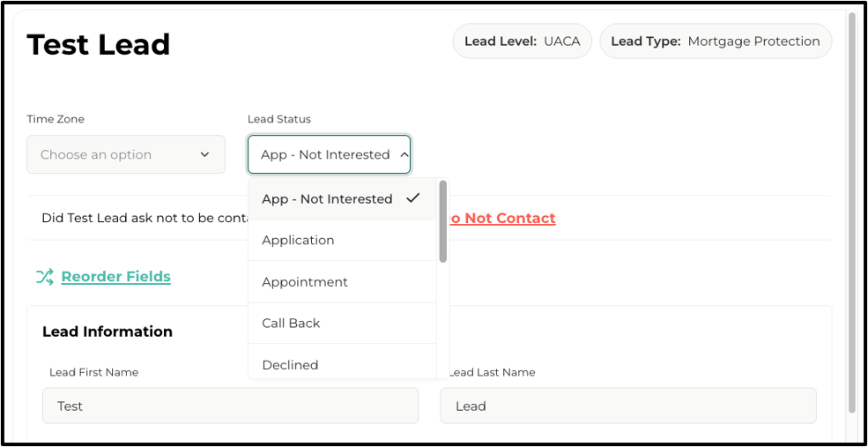The height and width of the screenshot is (447, 868).
Task: Collapse the Lead Status dropdown via chevron
Action: click(x=404, y=155)
